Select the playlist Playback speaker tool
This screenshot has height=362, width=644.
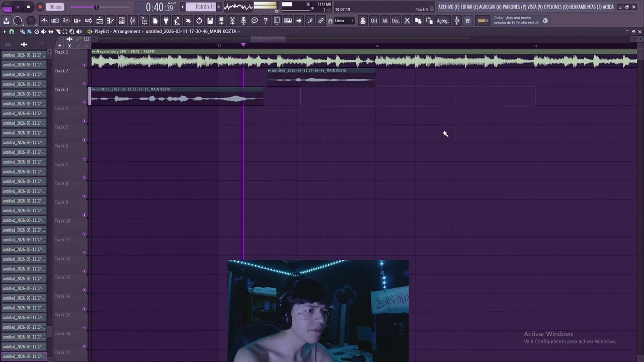tap(79, 31)
